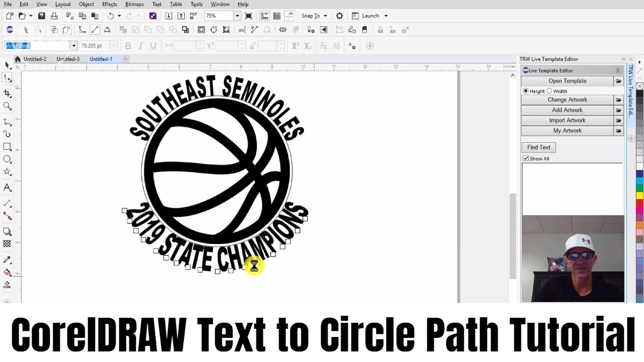Screen dimensions: 644x362
Task: Click the Print icon
Action: click(54, 16)
